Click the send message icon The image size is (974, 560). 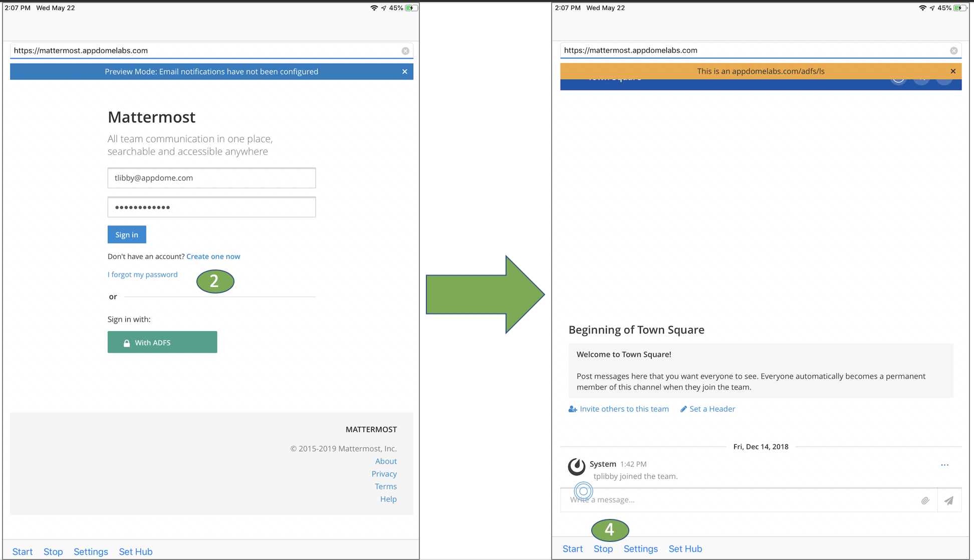(949, 500)
